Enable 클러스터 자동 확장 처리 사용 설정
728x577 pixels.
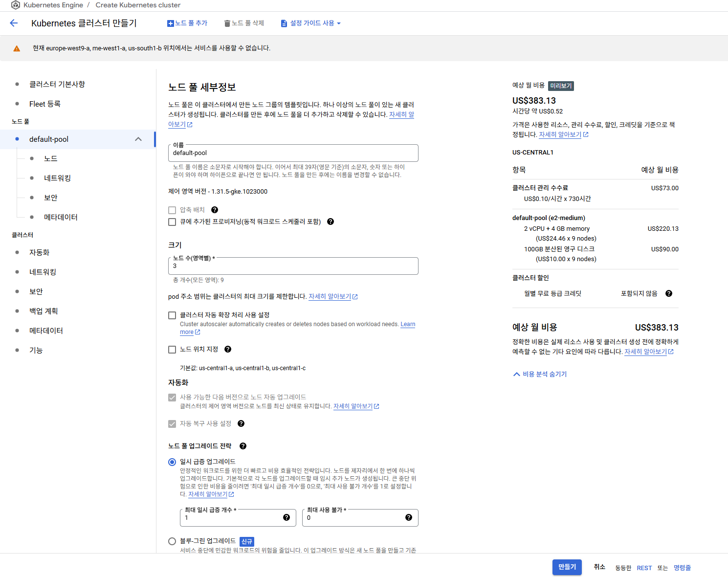(172, 315)
